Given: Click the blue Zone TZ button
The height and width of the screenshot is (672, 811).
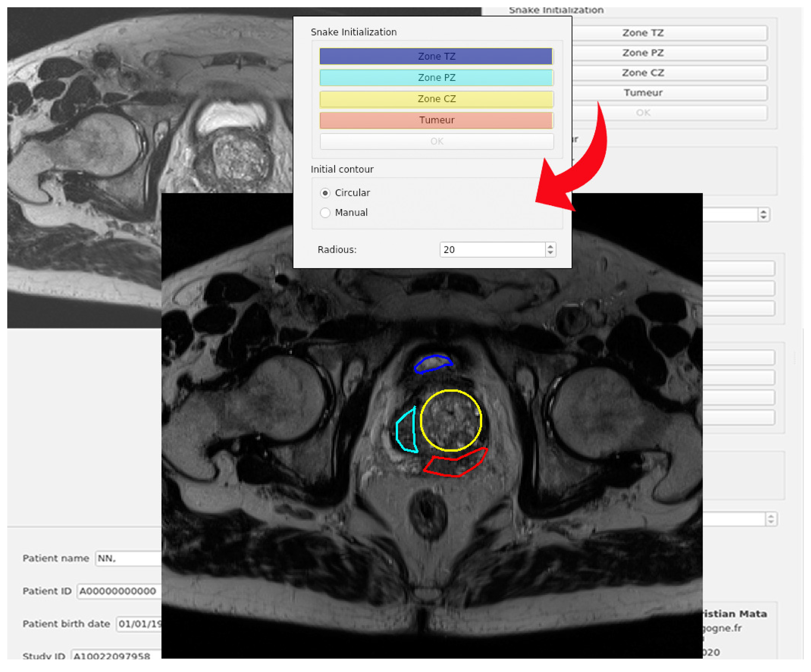Looking at the screenshot, I should click(x=436, y=57).
